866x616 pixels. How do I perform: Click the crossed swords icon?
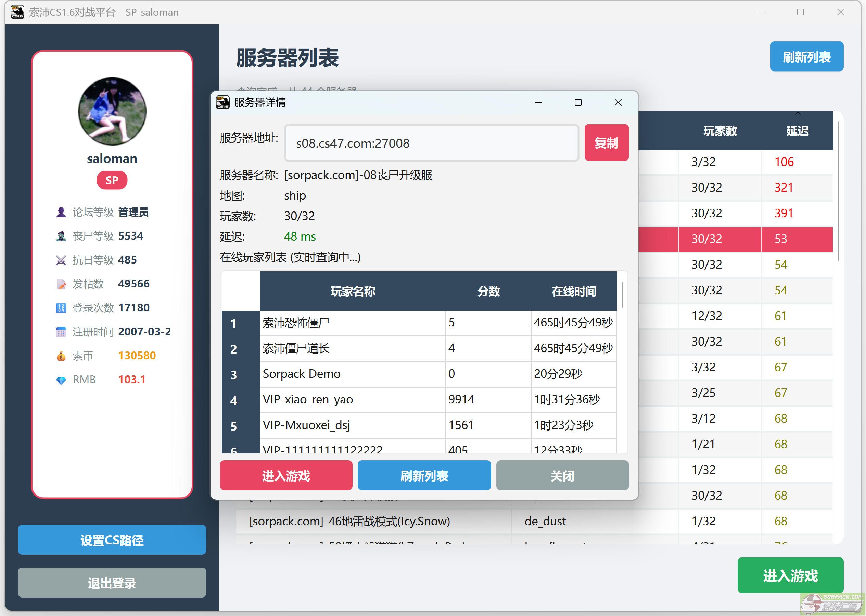point(61,260)
